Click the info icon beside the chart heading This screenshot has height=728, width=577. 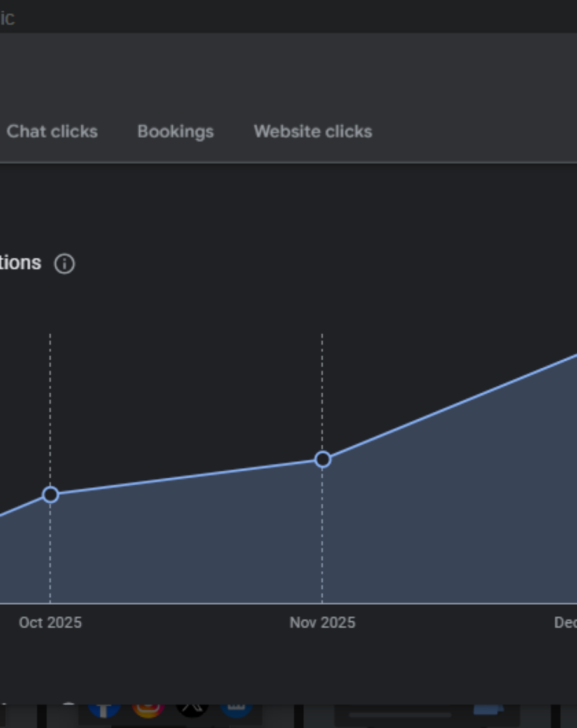point(64,264)
